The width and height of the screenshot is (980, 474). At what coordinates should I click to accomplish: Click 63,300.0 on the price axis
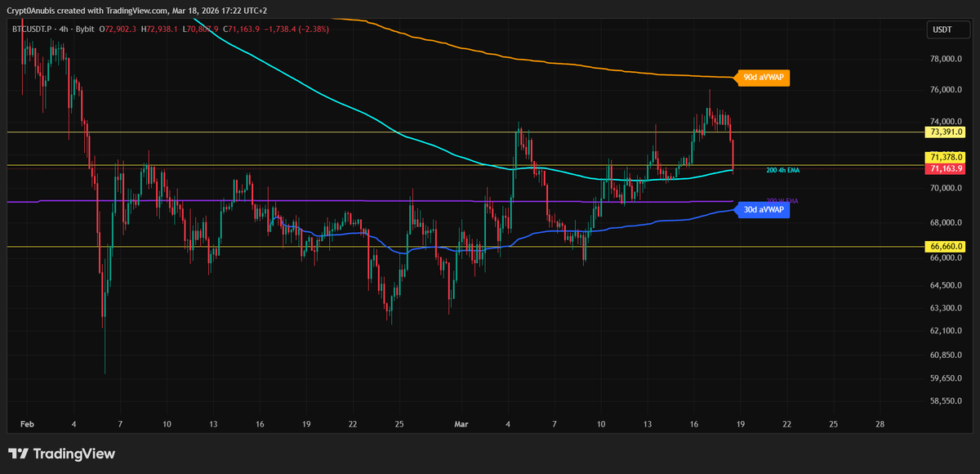(946, 308)
